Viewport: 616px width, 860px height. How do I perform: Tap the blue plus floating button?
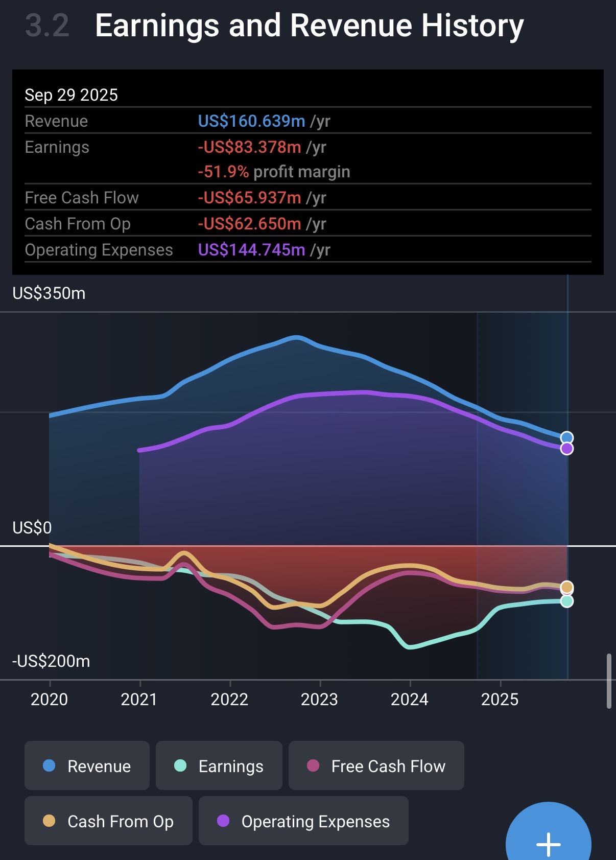(548, 838)
